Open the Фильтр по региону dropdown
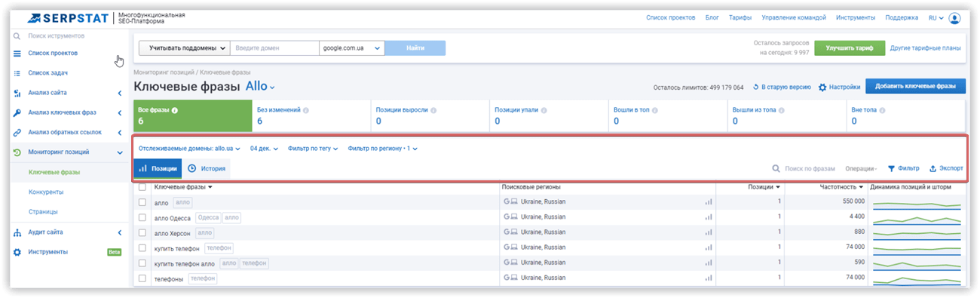The height and width of the screenshot is (298, 980). 383,149
